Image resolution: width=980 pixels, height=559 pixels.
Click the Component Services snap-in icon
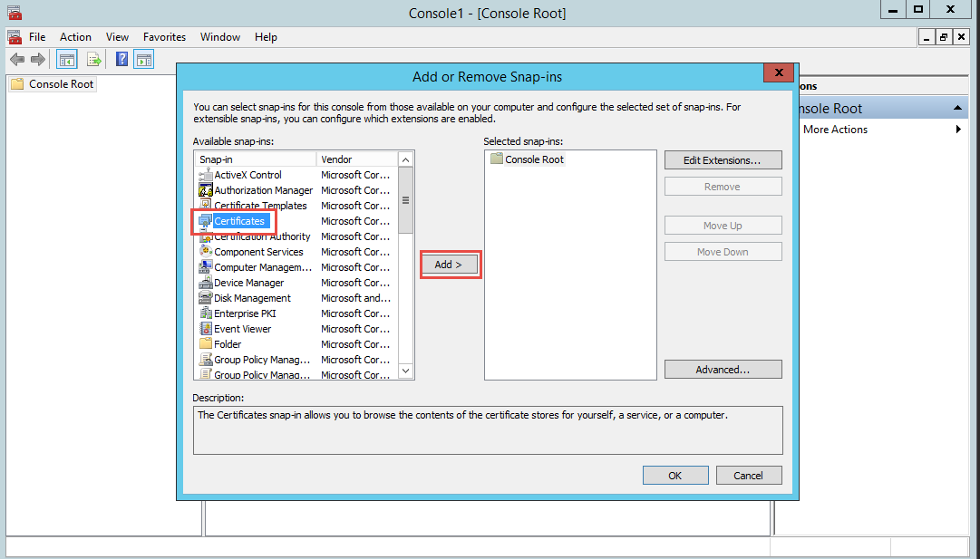click(206, 252)
